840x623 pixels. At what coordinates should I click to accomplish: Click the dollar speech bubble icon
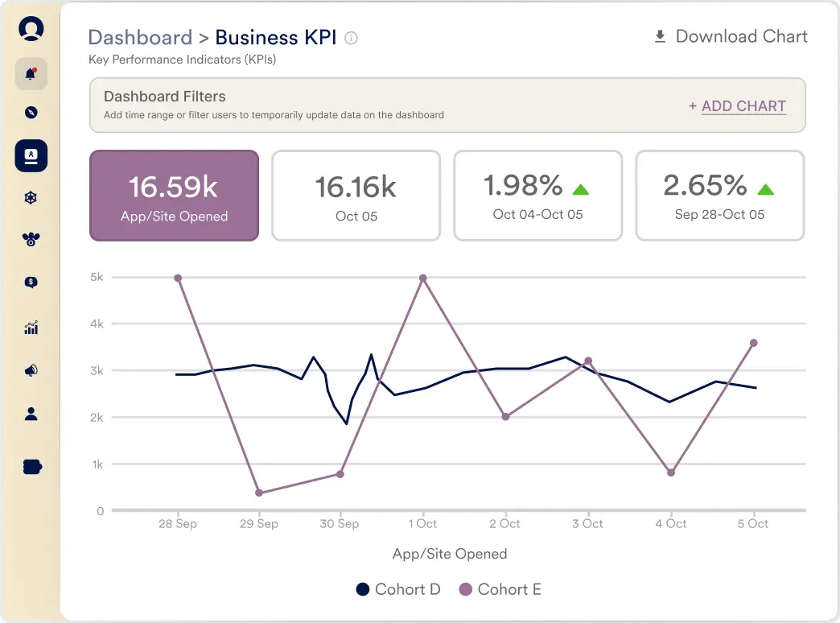click(31, 283)
